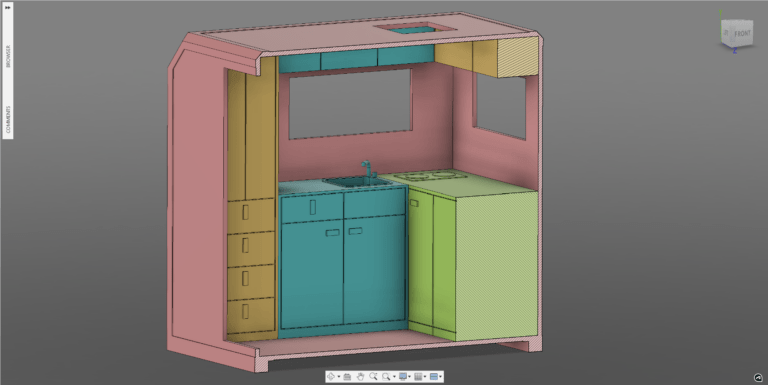The image size is (768, 385).
Task: Expand the Display Settings dropdown arrow
Action: 409,377
